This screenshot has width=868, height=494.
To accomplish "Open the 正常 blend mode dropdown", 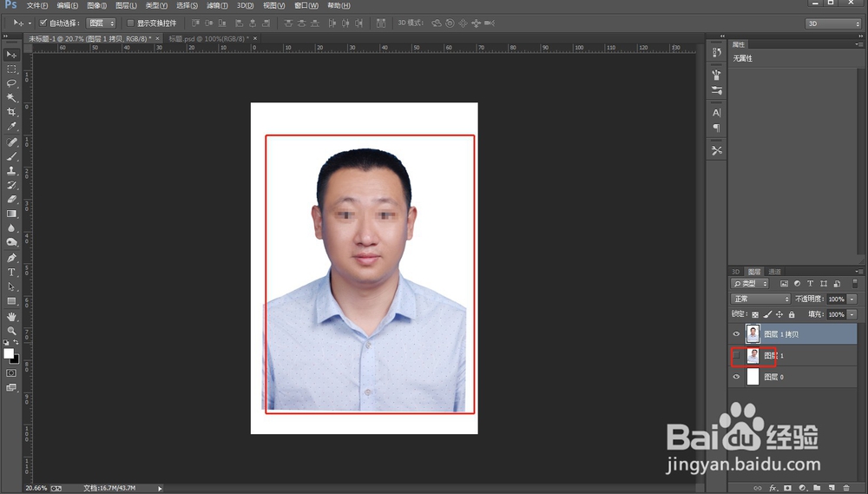I will [x=760, y=299].
